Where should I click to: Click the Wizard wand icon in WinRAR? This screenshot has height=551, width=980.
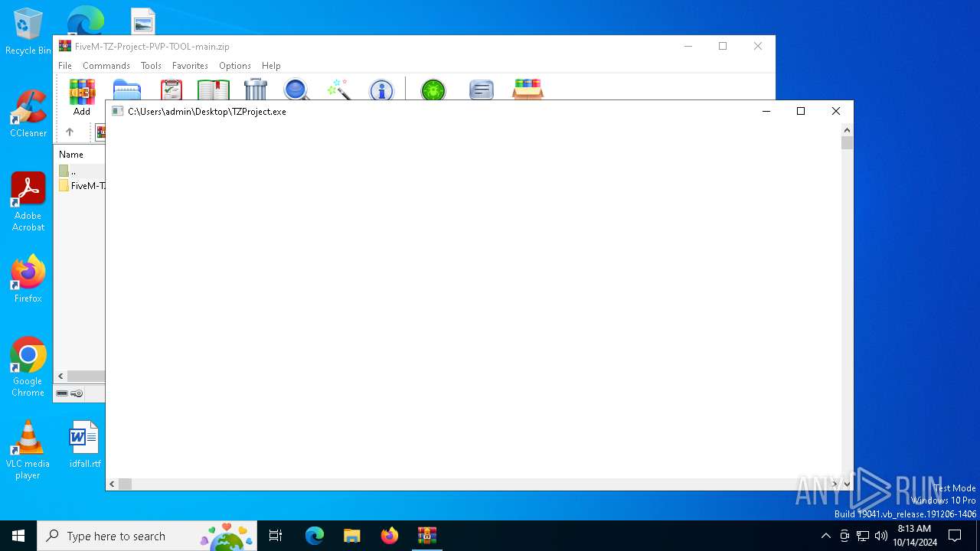(x=338, y=90)
